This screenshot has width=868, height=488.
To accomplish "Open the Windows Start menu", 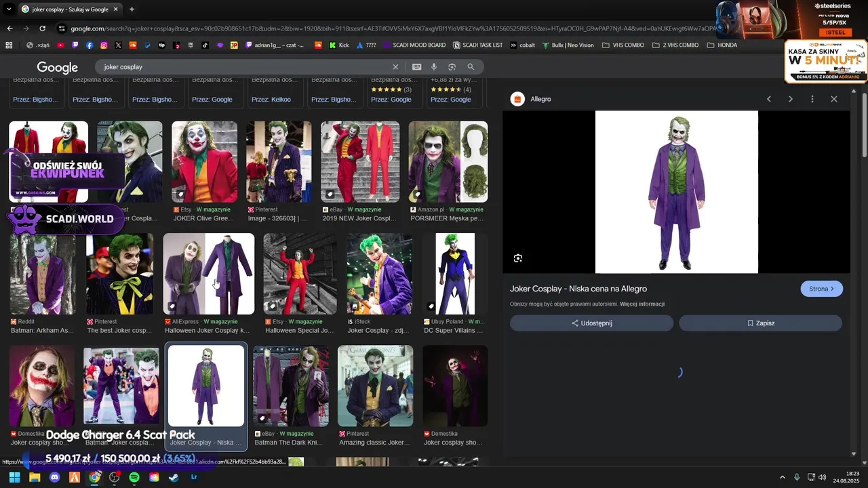I will point(14,477).
